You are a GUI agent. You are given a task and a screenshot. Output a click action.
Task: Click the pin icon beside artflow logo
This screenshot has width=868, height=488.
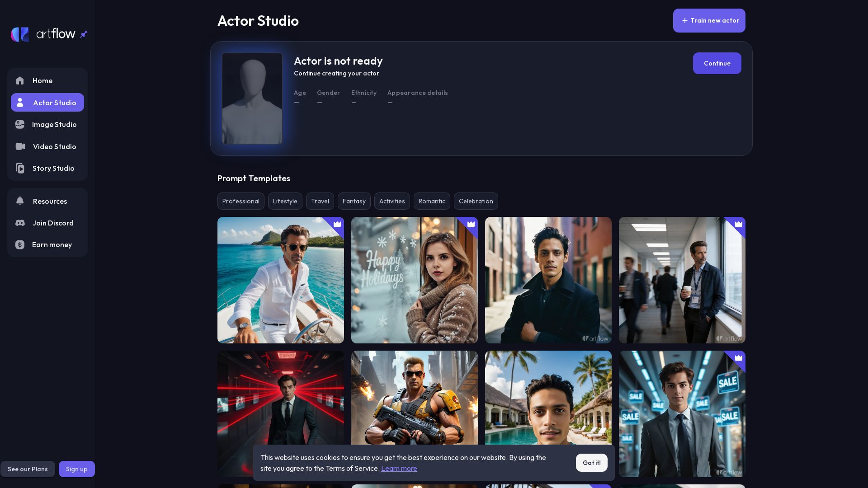[x=84, y=34]
